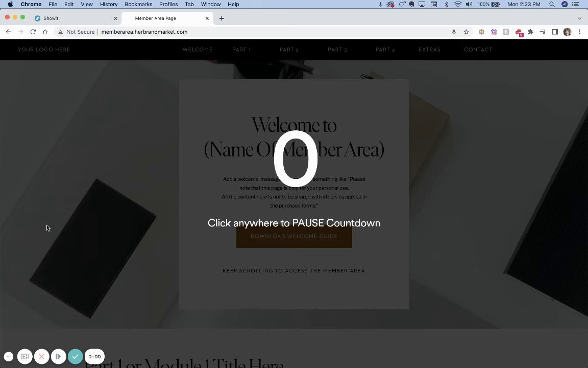Screen dimensions: 588x368
Task: Click the green checkmark finish recording button
Action: [76, 356]
